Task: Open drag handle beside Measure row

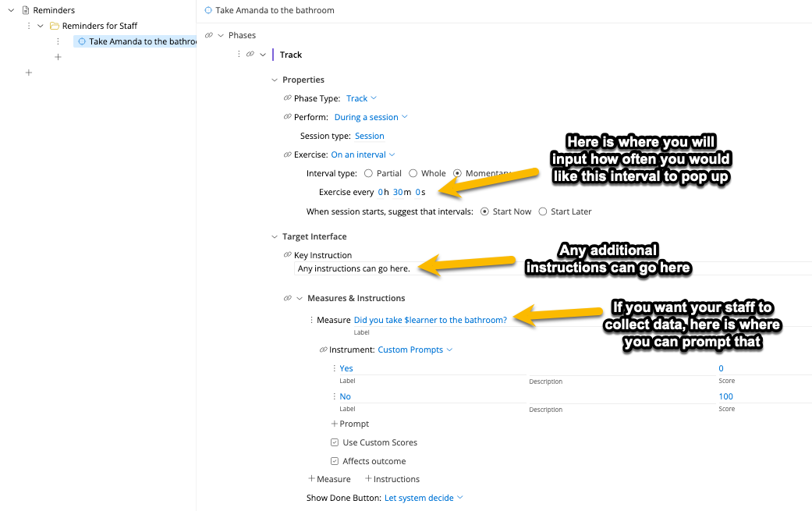Action: coord(311,320)
